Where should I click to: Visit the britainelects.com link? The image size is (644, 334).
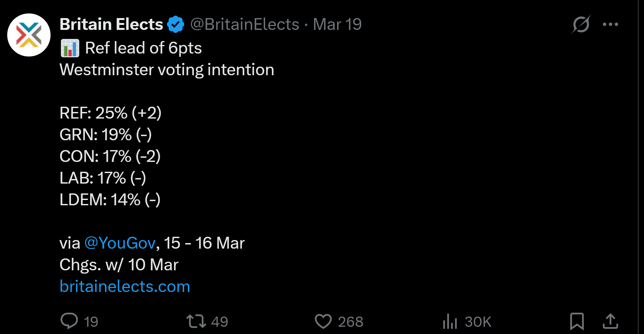125,286
